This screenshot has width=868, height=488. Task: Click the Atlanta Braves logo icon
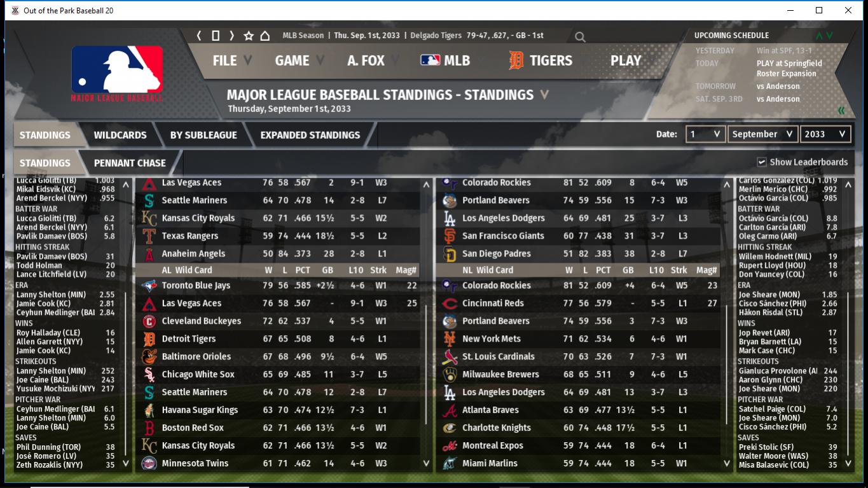point(450,410)
